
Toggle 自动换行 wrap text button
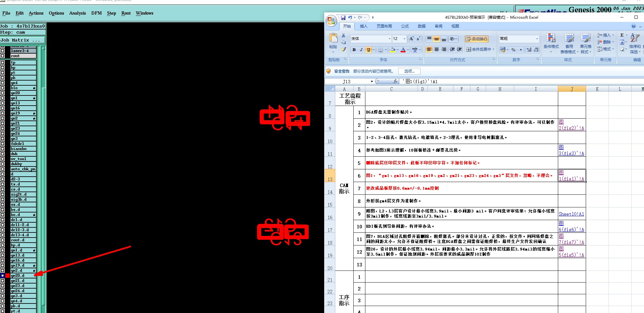coord(477,39)
